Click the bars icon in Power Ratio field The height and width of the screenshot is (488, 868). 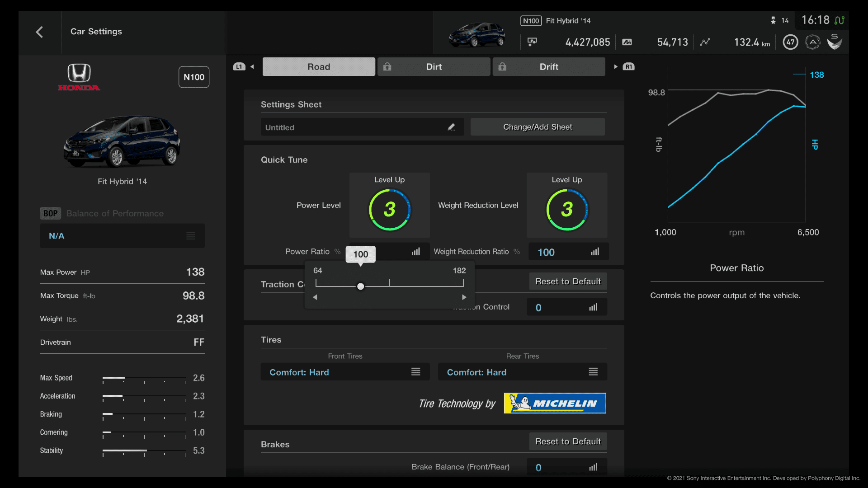(x=416, y=252)
